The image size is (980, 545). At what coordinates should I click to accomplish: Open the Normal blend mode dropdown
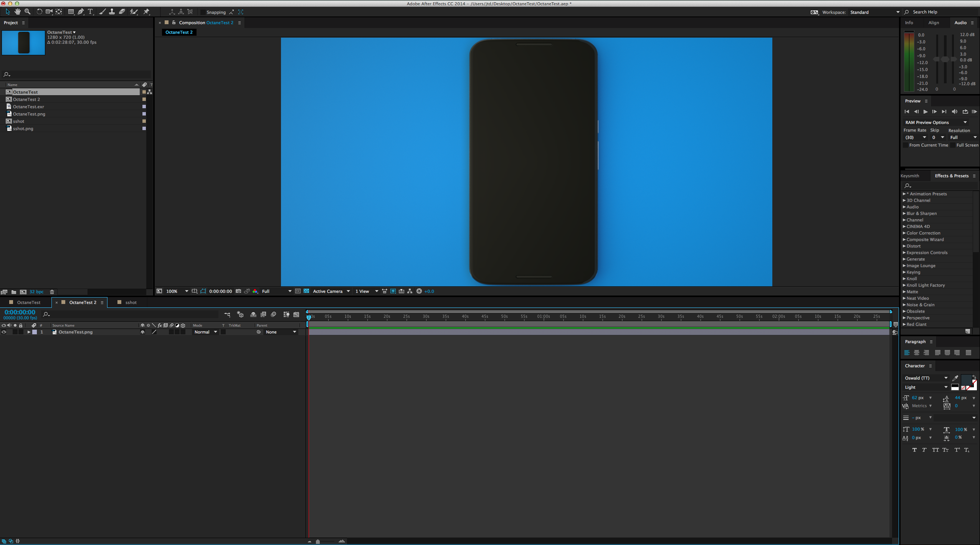tap(205, 332)
